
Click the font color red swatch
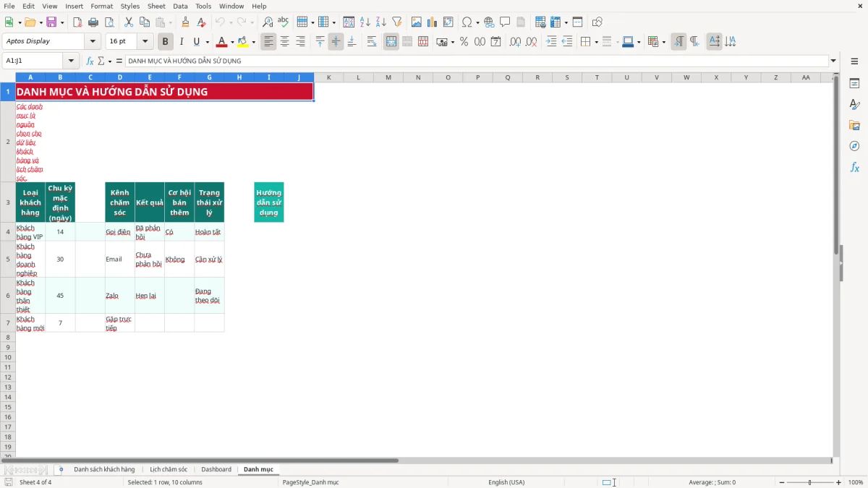(x=222, y=42)
